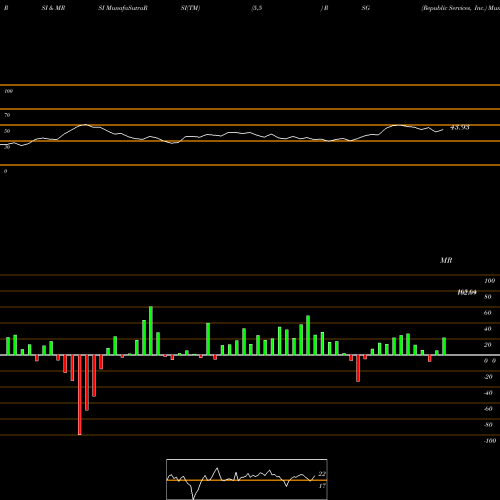Click the value 17 in mini chart

[322, 486]
